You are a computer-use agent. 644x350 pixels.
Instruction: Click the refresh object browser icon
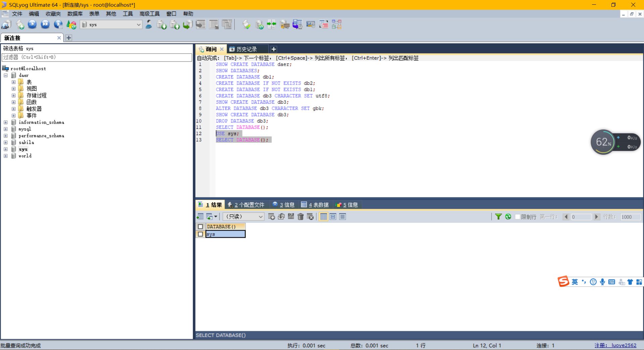tap(71, 24)
